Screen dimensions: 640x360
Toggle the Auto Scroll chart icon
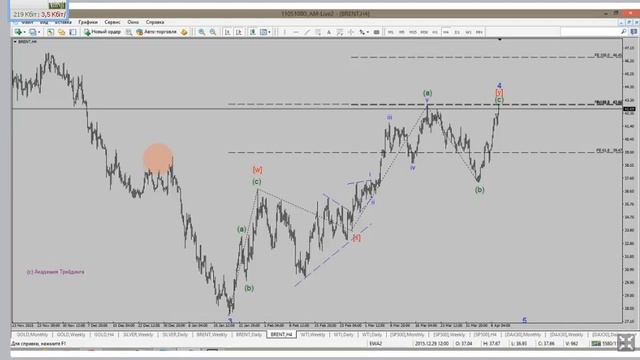(228, 32)
